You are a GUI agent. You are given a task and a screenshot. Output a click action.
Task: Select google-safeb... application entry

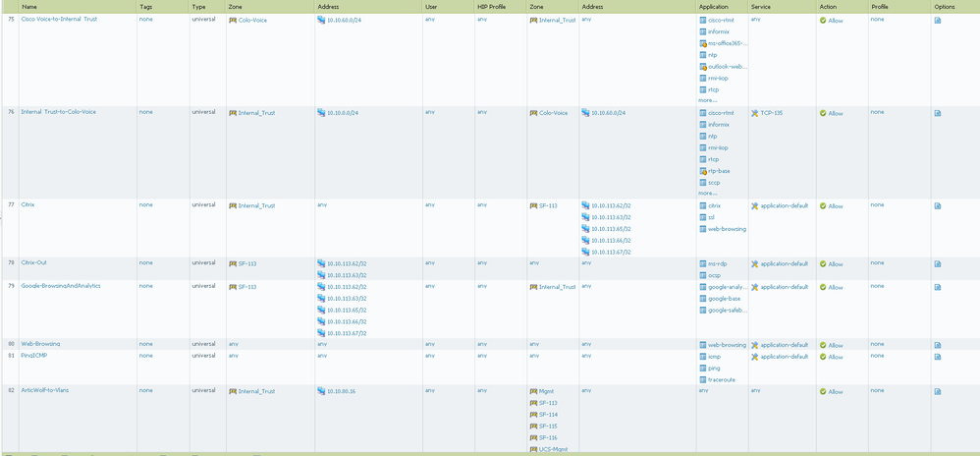(728, 311)
